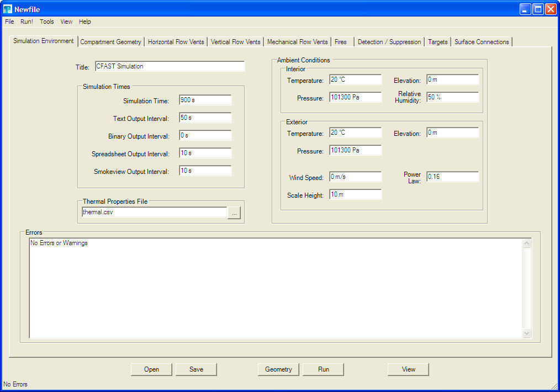
Task: Click the Save button
Action: [x=196, y=369]
